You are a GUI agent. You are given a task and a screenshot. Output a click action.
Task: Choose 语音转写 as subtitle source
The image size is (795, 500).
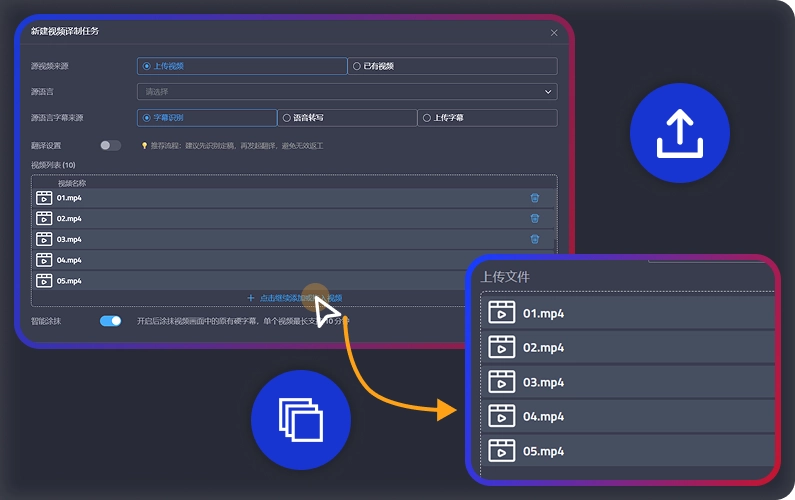287,118
